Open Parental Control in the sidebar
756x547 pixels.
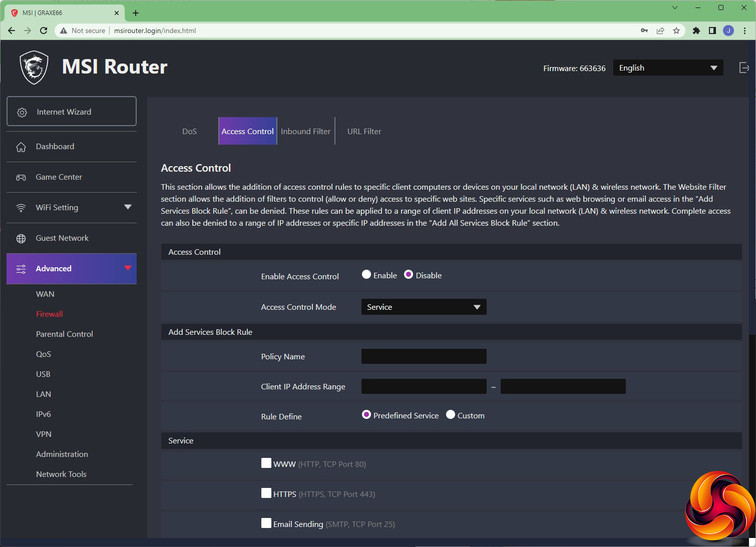click(x=65, y=334)
